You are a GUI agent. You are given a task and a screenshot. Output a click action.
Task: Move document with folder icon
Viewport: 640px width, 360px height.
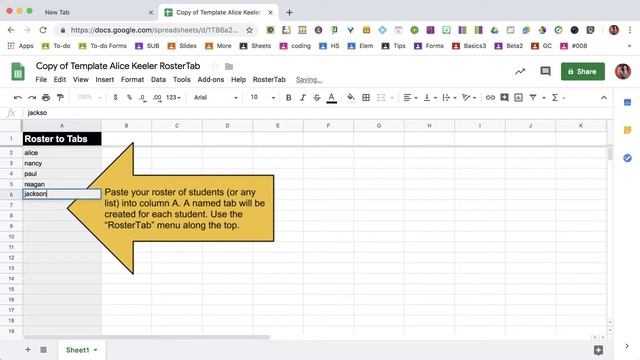[x=229, y=66]
